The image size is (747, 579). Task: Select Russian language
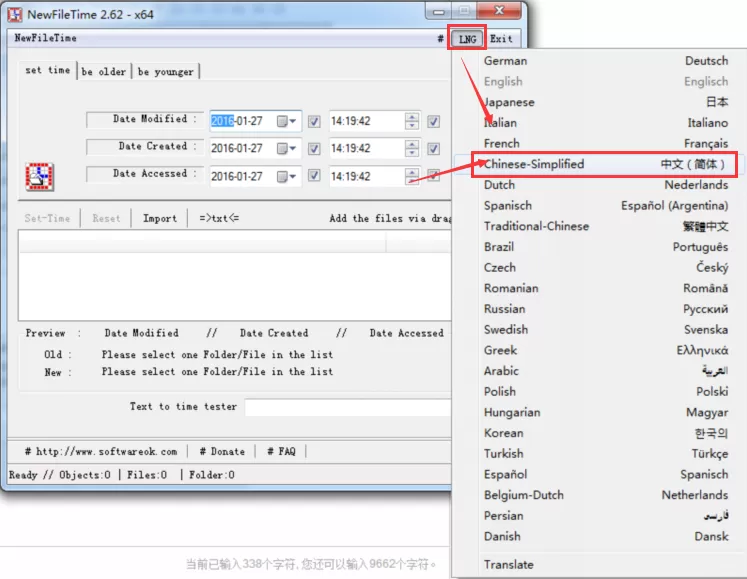(599, 309)
